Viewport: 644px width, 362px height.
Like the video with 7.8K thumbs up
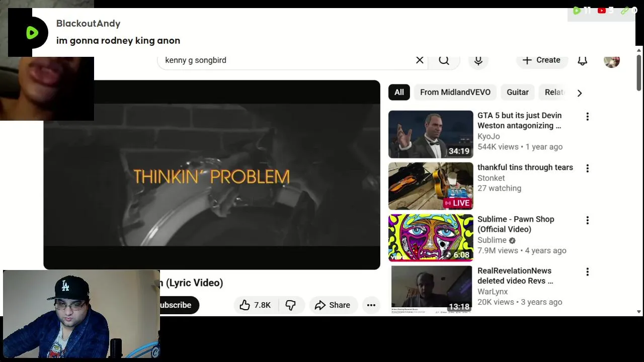click(x=256, y=305)
